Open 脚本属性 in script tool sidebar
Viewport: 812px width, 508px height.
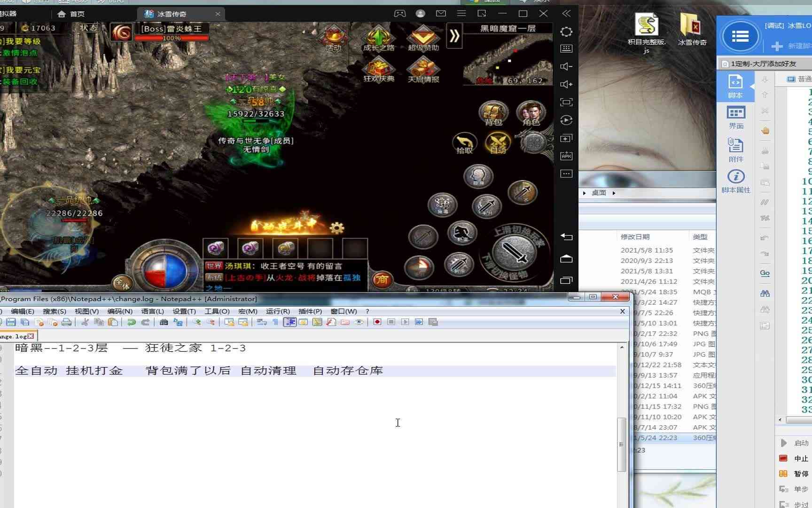click(x=736, y=182)
